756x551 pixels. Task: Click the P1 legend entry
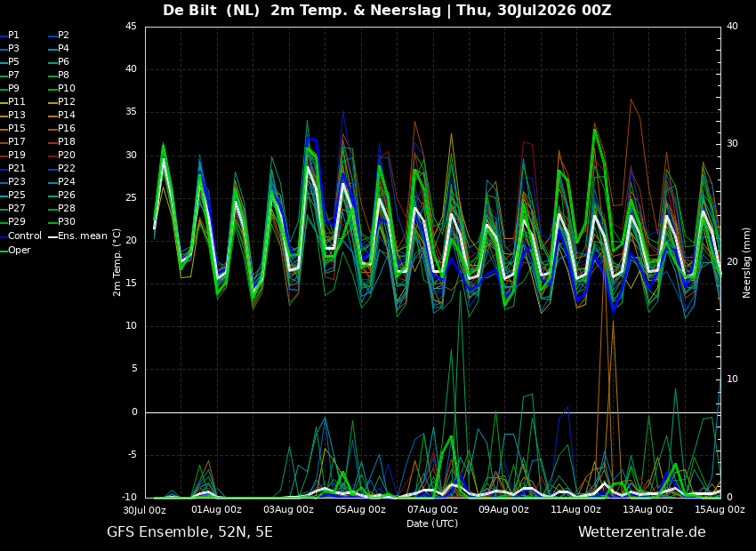coord(10,36)
